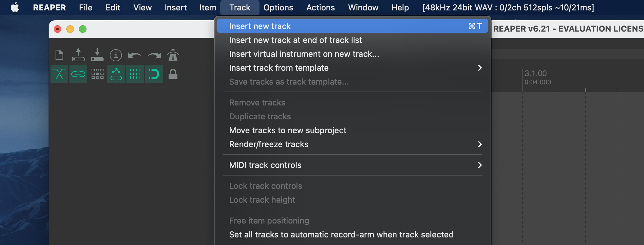Choose Insert virtual instrument on new track
The image size is (644, 245).
(x=304, y=54)
